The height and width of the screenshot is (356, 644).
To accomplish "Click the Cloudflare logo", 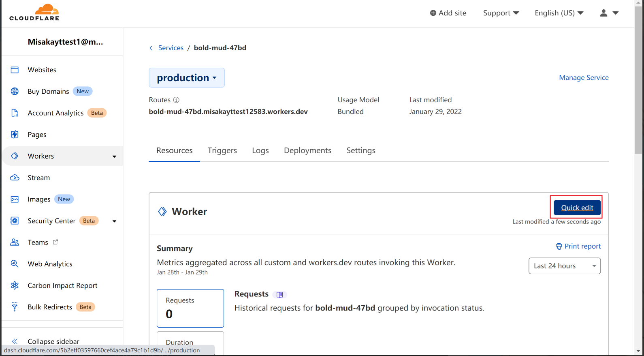I will 34,12.
